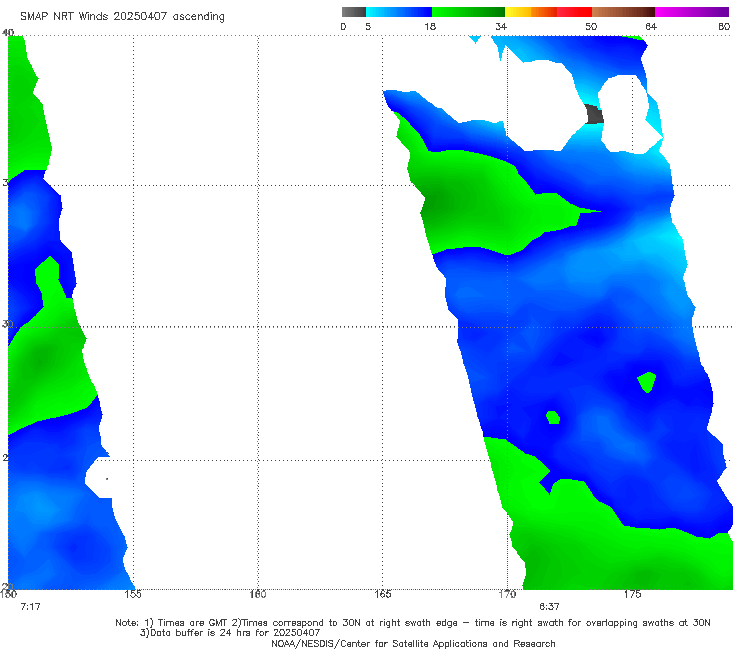The image size is (740, 650).
Task: Click the color bar label '50'
Action: click(591, 27)
